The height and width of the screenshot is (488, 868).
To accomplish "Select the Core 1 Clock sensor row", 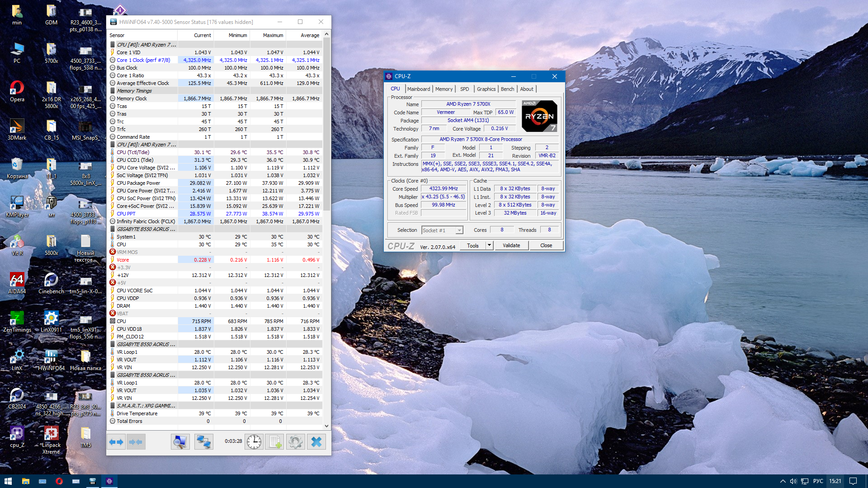I will click(143, 60).
